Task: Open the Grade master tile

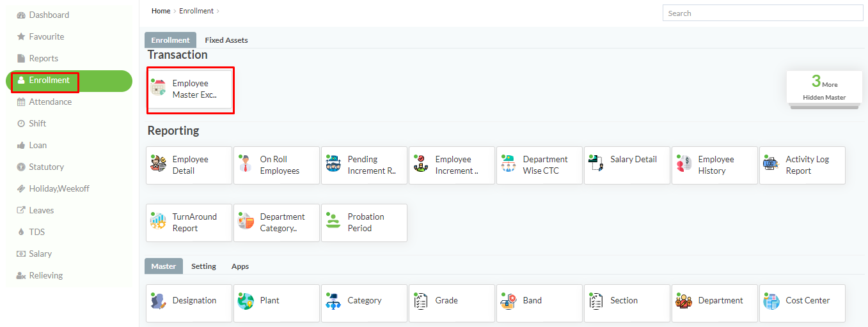Action: [452, 303]
